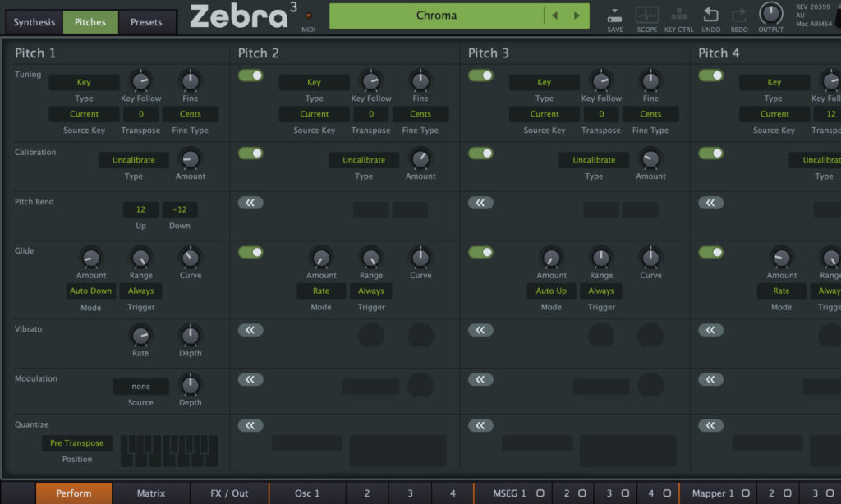This screenshot has width=841, height=504.
Task: Click the Output volume knob
Action: click(770, 13)
